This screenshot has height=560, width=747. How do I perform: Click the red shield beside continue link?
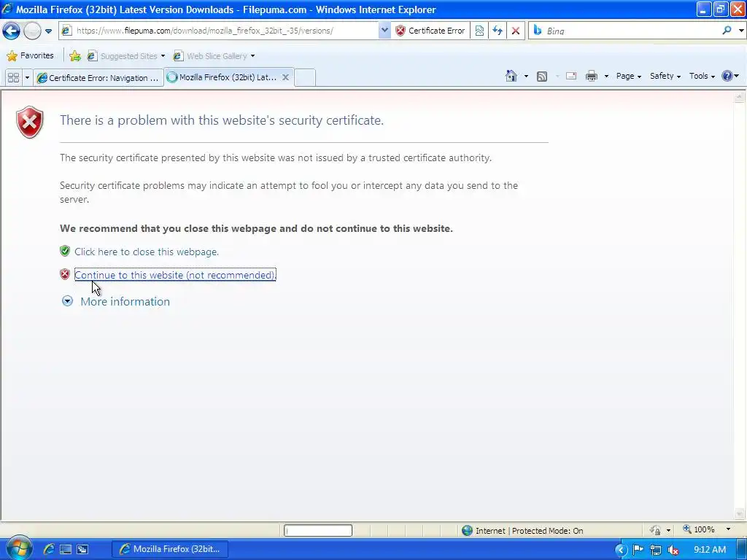coord(65,274)
